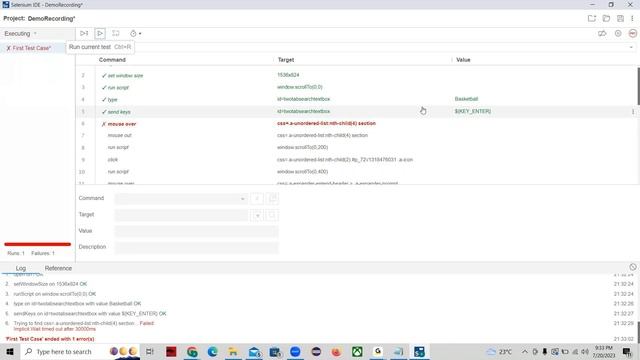Click the ${KEY_ENTER} value cell
The height and width of the screenshot is (360, 640).
click(x=473, y=111)
